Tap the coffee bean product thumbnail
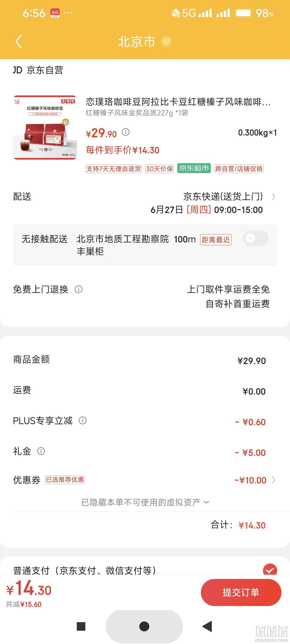 [x=45, y=127]
